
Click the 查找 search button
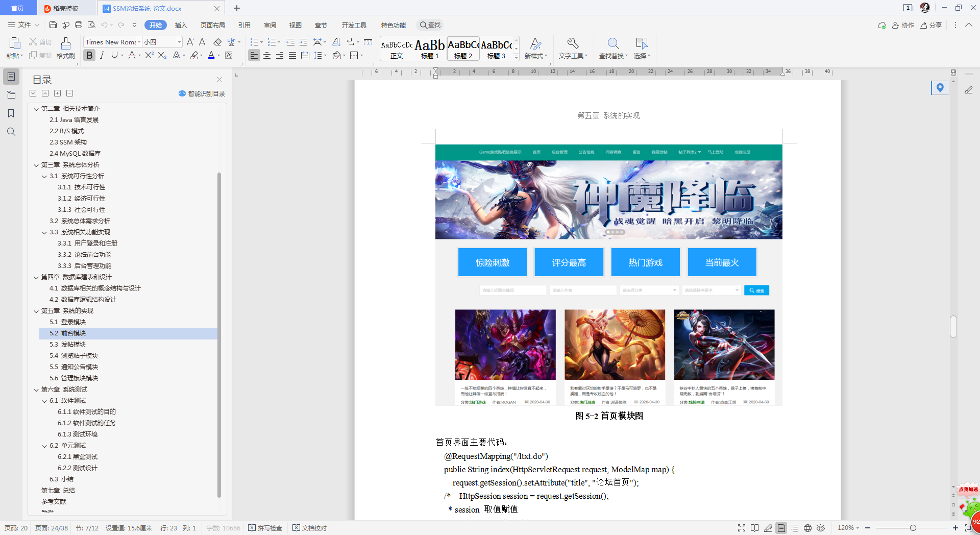point(430,25)
